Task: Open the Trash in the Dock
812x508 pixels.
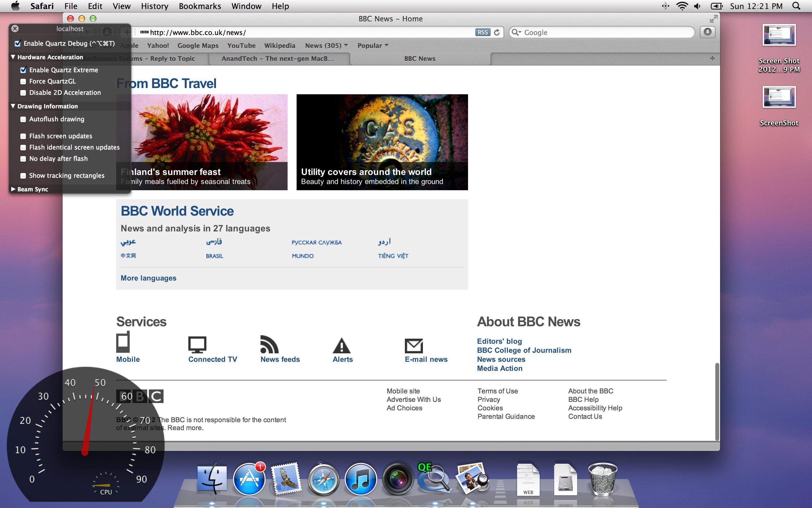Action: point(603,480)
